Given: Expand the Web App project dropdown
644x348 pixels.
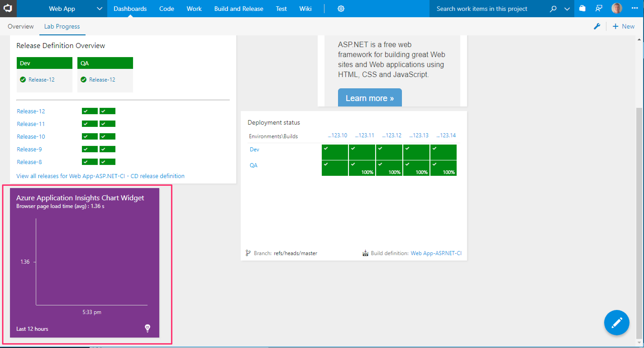Looking at the screenshot, I should coord(100,9).
